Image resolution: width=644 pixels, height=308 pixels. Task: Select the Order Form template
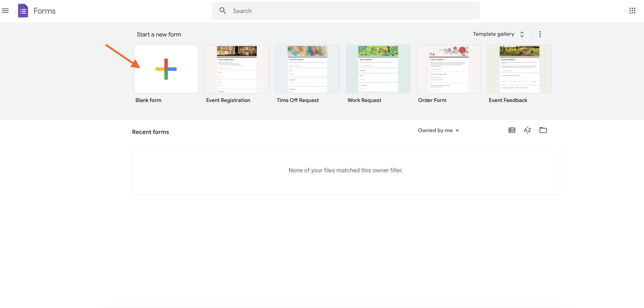[449, 69]
